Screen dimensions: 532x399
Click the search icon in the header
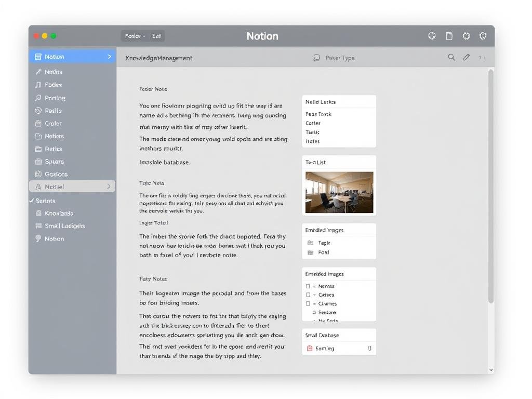[451, 58]
